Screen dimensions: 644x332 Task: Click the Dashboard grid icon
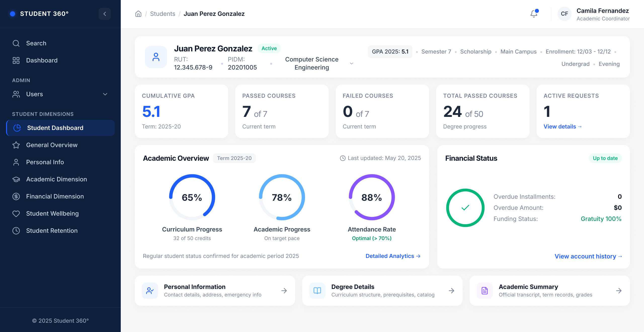click(x=16, y=60)
